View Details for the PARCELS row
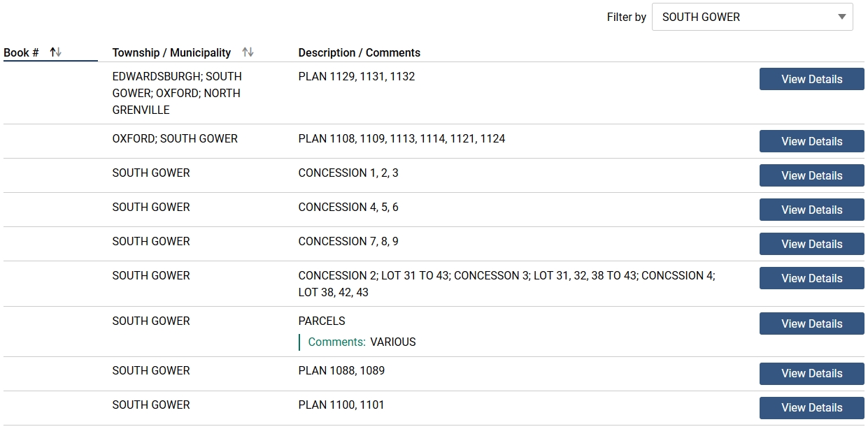This screenshot has width=868, height=429. click(x=811, y=323)
